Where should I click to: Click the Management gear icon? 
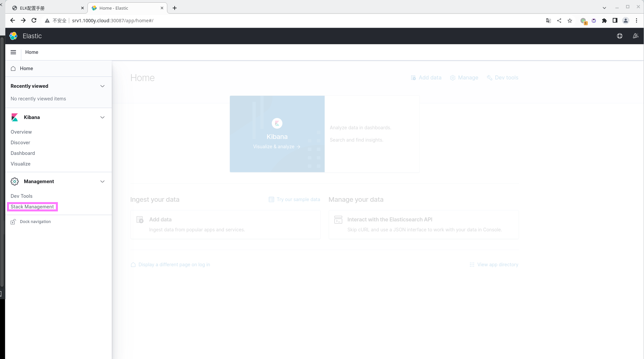click(15, 181)
